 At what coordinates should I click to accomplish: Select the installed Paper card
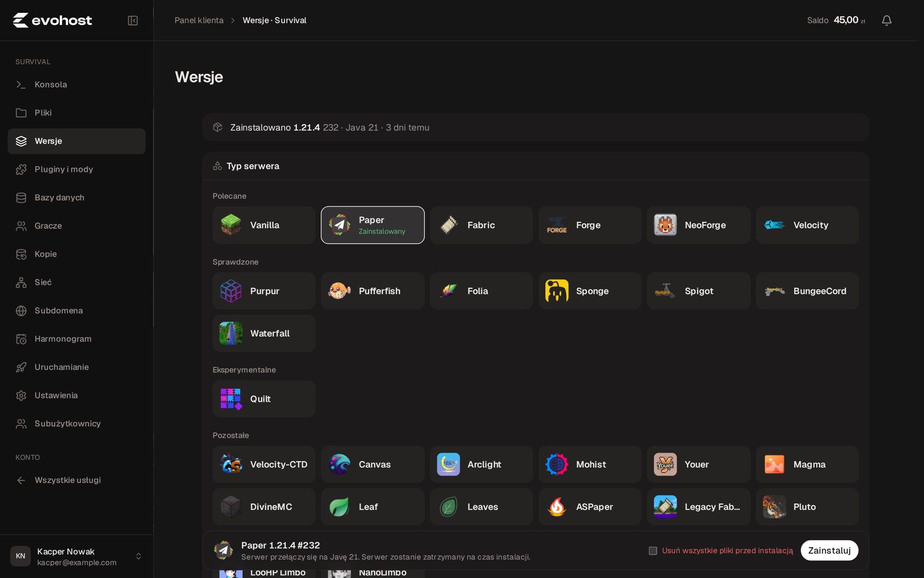(x=373, y=225)
